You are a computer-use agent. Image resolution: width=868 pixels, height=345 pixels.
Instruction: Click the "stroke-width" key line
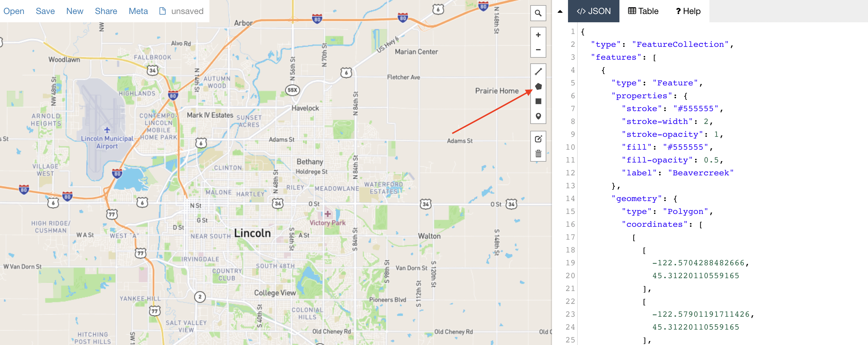tap(657, 121)
